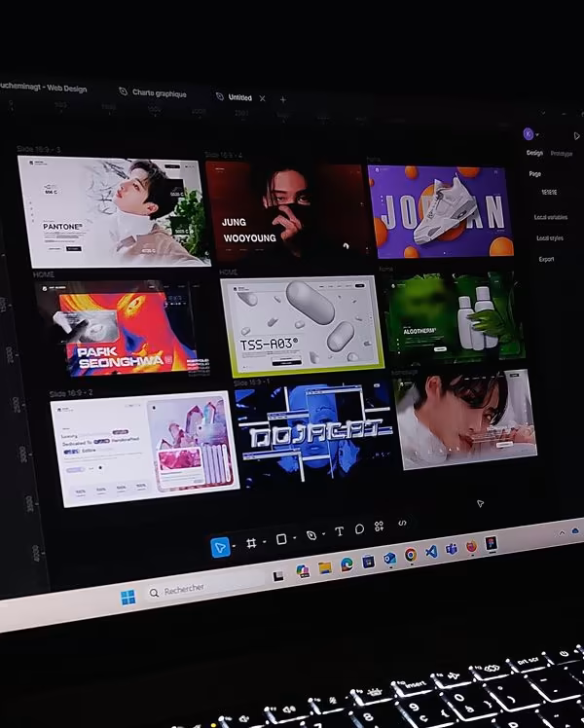This screenshot has width=584, height=728.
Task: Open Local variables
Action: tap(551, 217)
